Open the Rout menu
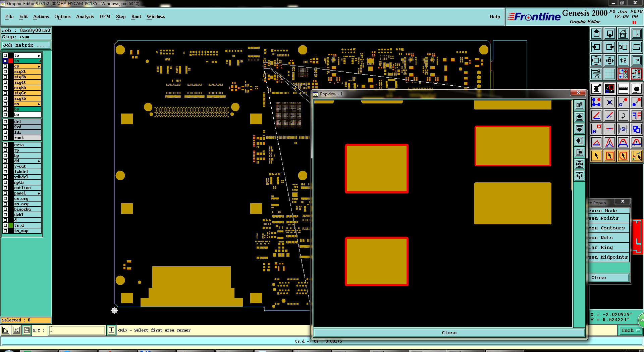The image size is (644, 352). click(x=136, y=16)
